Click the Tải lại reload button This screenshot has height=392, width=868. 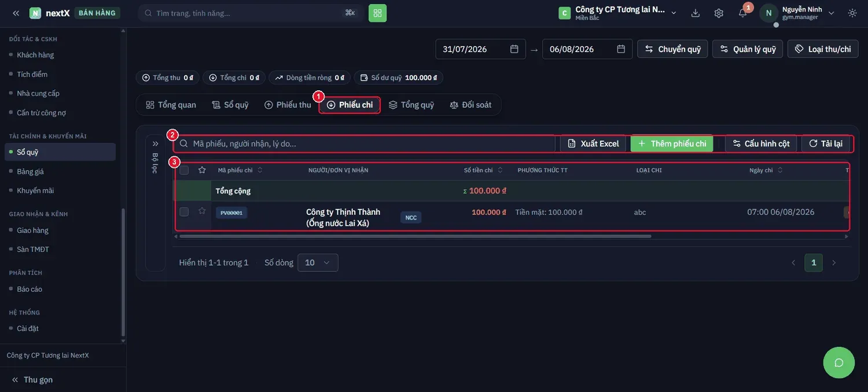826,144
